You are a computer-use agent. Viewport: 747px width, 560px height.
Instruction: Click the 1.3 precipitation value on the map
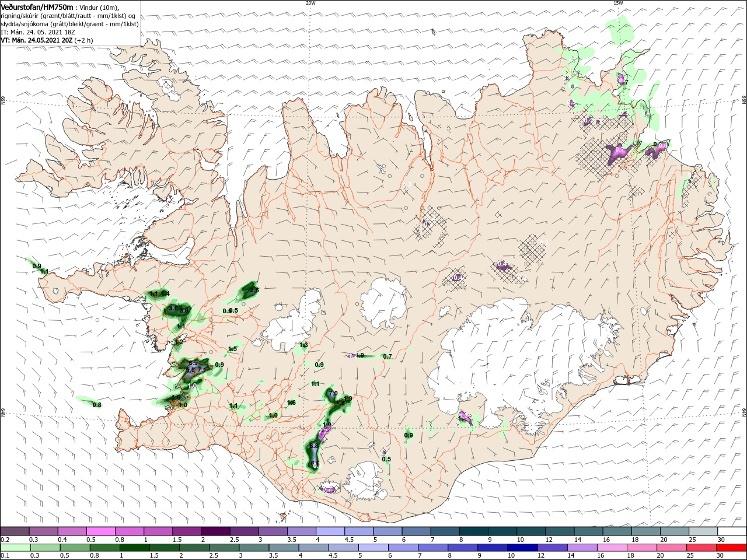[x=303, y=345]
